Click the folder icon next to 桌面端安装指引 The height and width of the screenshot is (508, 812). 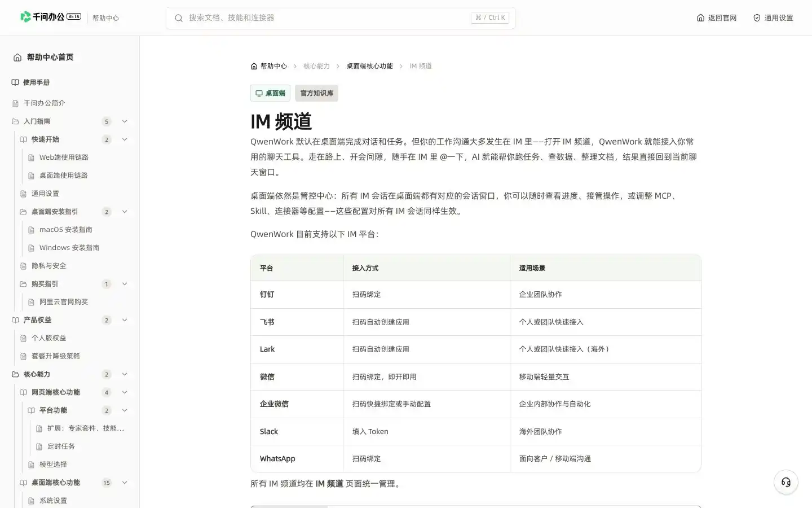(x=23, y=212)
